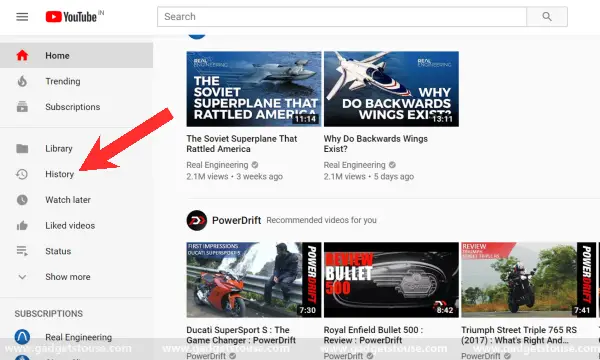Open title Why Do Backwards Wings Exist?
600x360 pixels.
(376, 144)
